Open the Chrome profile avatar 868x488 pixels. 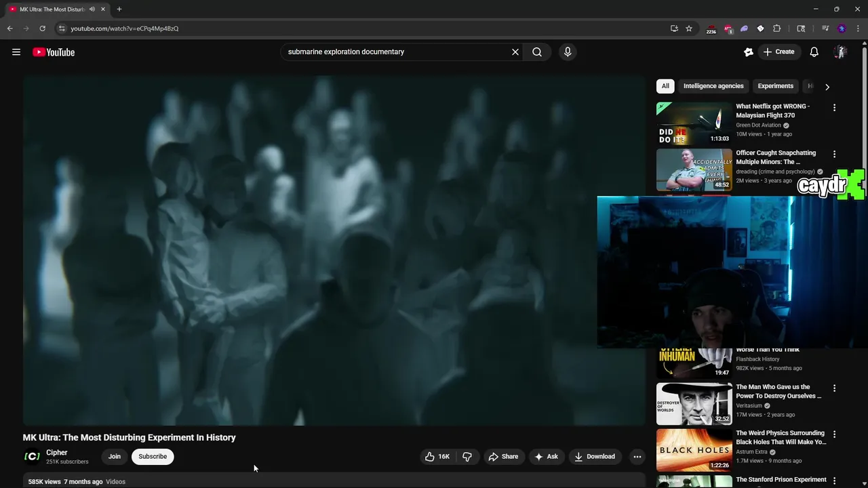tap(842, 28)
